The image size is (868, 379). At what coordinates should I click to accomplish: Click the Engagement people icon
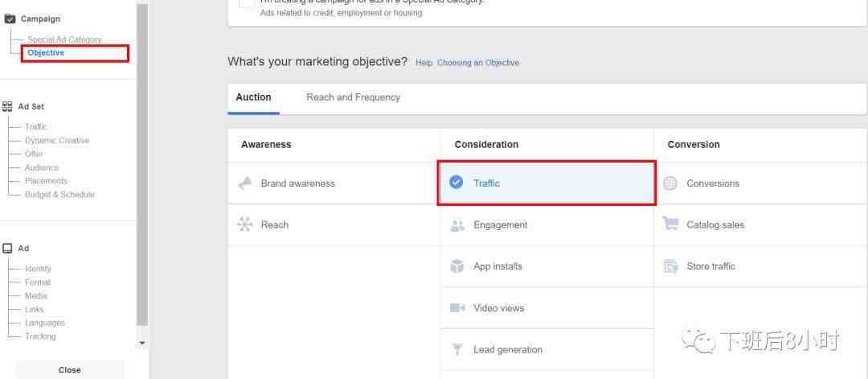click(457, 225)
